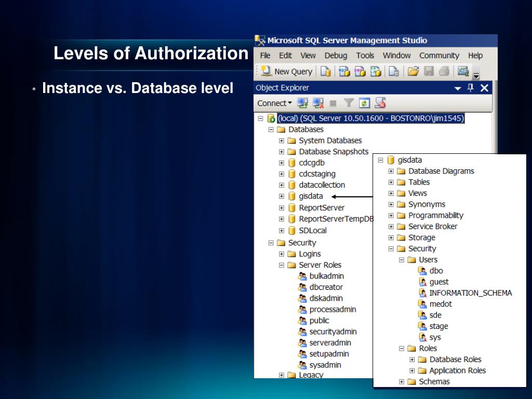Open the Edit menu

click(x=285, y=55)
